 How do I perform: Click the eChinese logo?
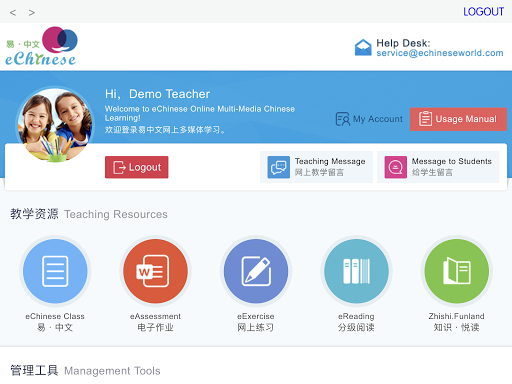41,46
